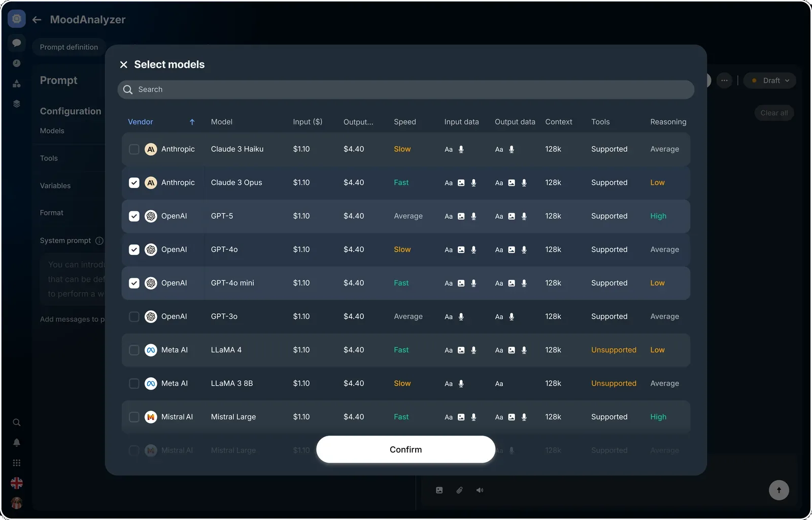
Task: Switch to the Prompt definition tab
Action: coord(69,47)
